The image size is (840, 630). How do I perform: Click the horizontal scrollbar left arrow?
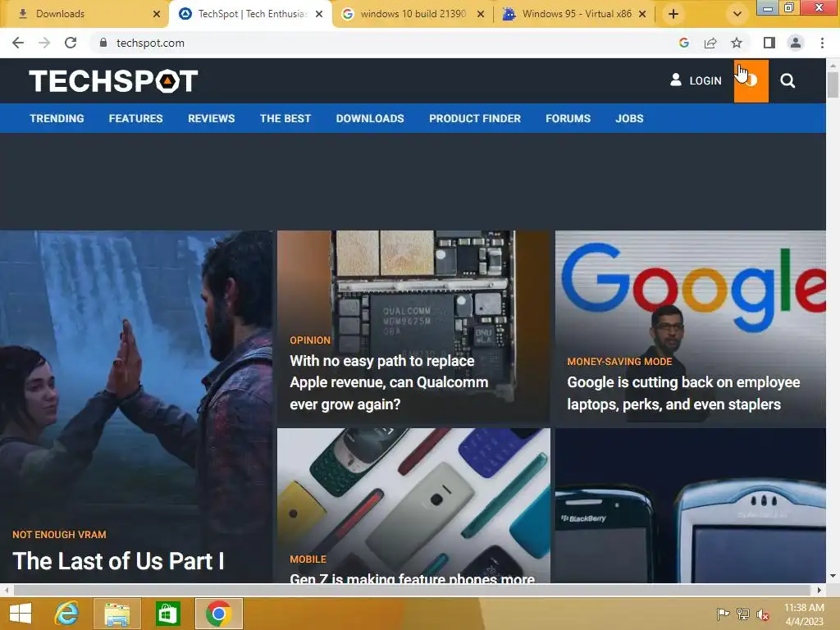(x=6, y=590)
